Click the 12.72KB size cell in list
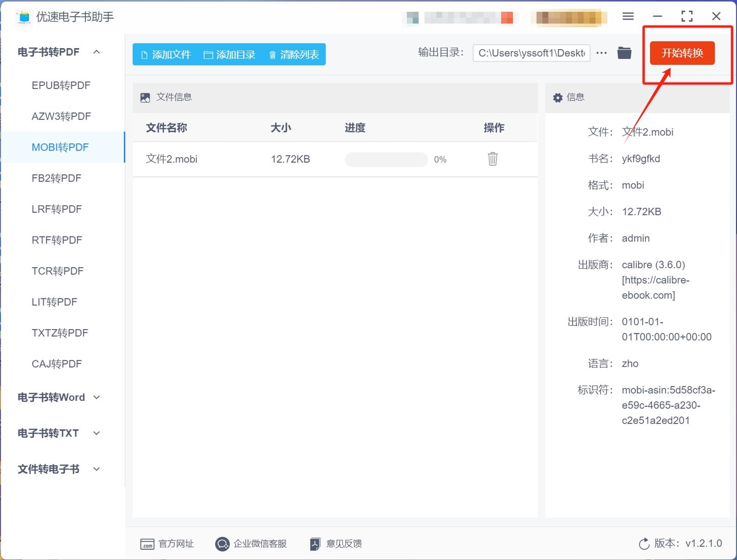Image resolution: width=737 pixels, height=560 pixels. coord(290,159)
